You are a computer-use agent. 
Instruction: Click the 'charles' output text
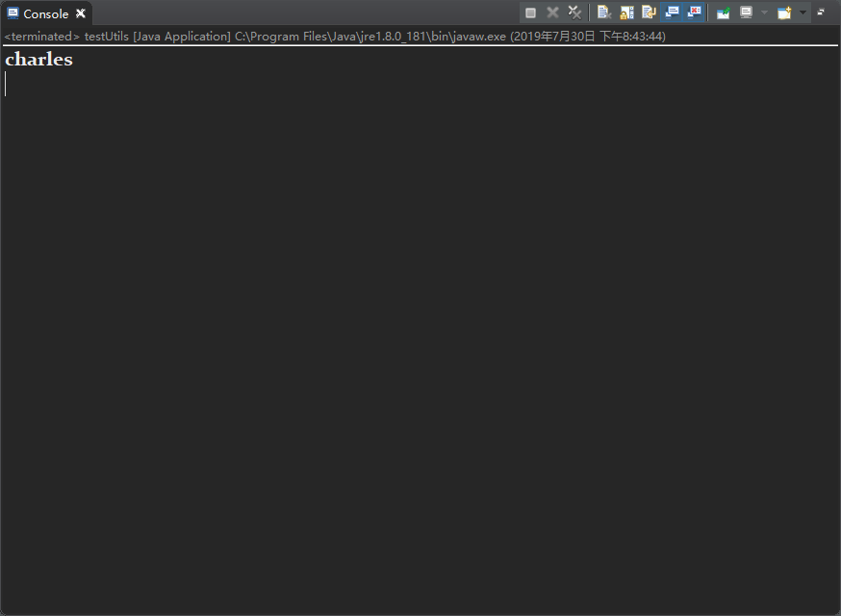point(38,59)
